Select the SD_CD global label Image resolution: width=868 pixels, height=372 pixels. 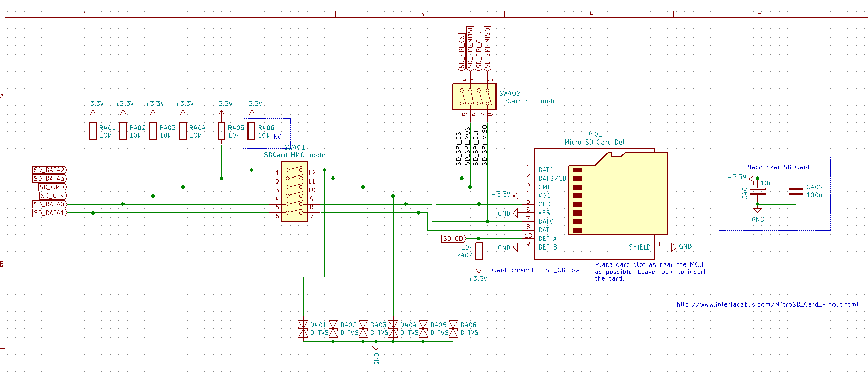coord(454,238)
